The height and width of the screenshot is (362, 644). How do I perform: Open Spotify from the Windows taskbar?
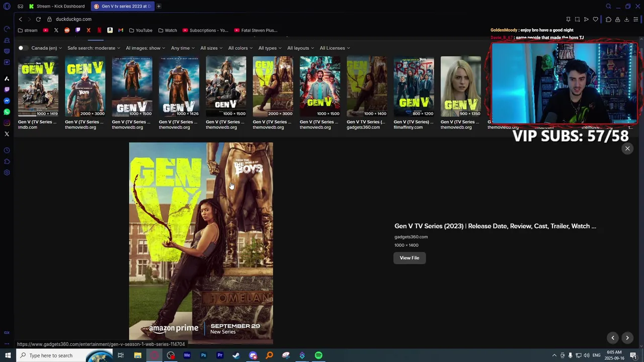[x=318, y=355]
